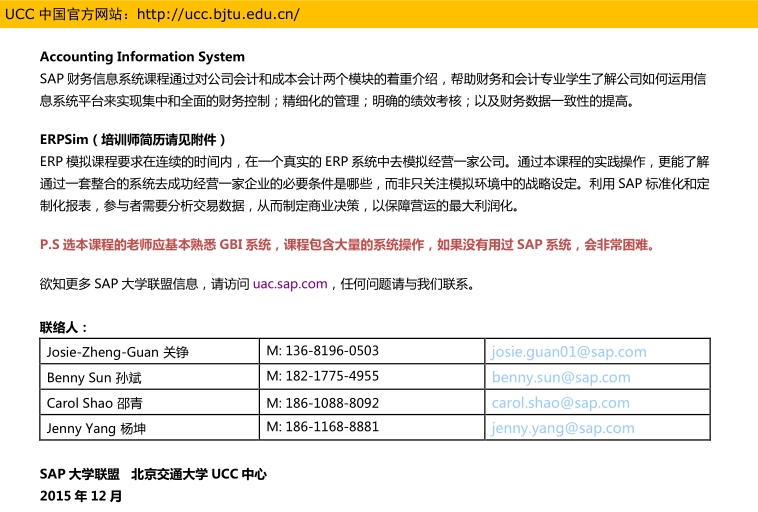Click the line beginning 制化报表
The image size is (758, 512).
point(279,206)
